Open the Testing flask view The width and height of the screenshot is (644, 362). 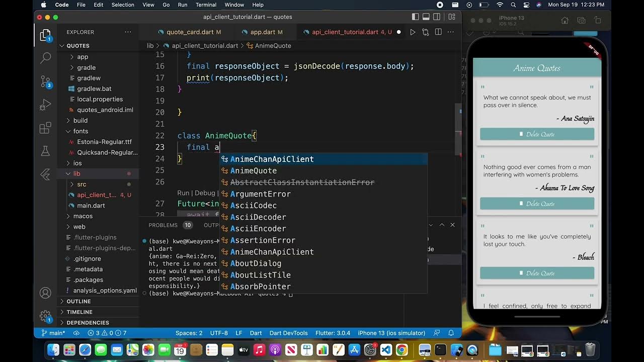[45, 151]
